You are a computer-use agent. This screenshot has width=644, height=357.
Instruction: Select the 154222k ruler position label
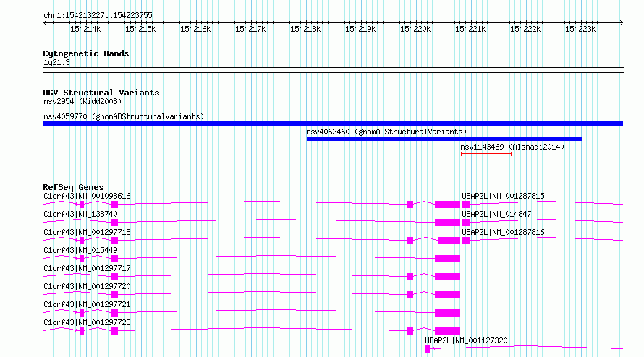tap(525, 29)
